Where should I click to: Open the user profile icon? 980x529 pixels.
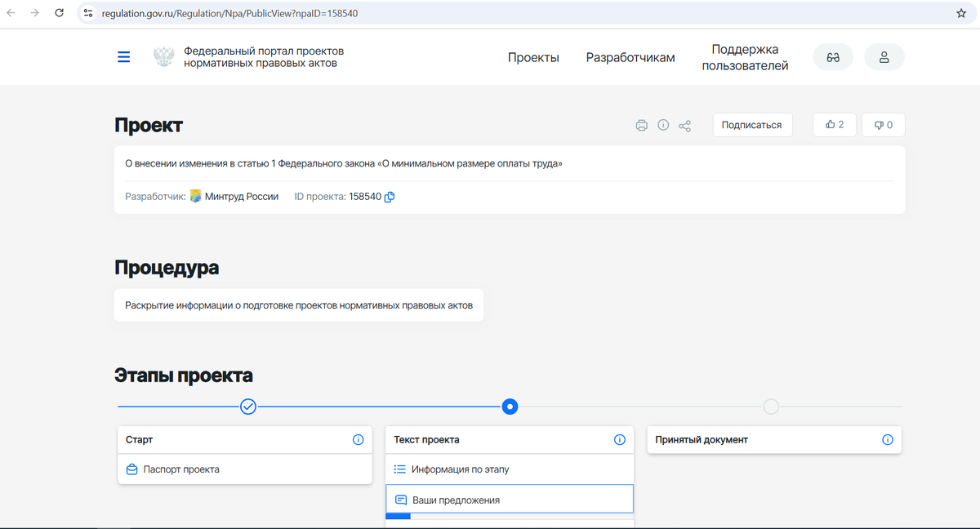[x=884, y=56]
